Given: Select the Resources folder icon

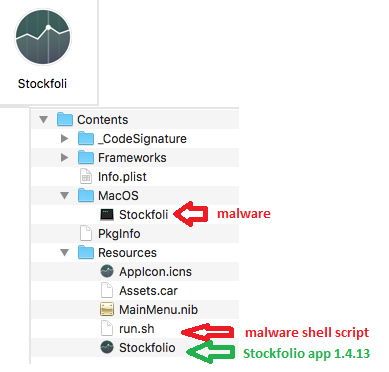Looking at the screenshot, I should tap(86, 252).
